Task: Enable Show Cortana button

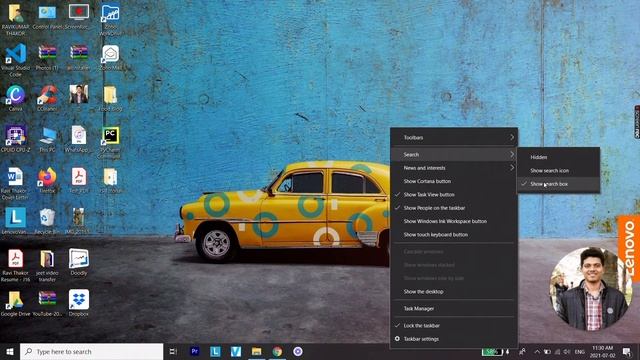Action: click(454, 181)
